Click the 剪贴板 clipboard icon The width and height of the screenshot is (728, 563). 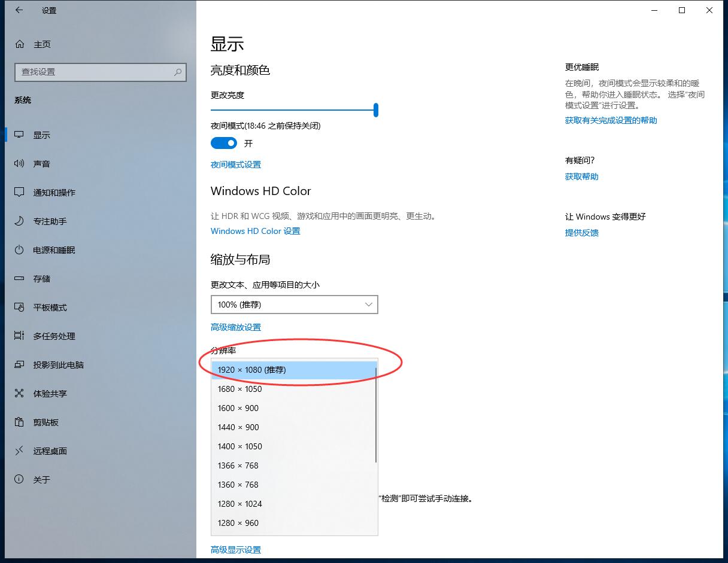(x=20, y=422)
